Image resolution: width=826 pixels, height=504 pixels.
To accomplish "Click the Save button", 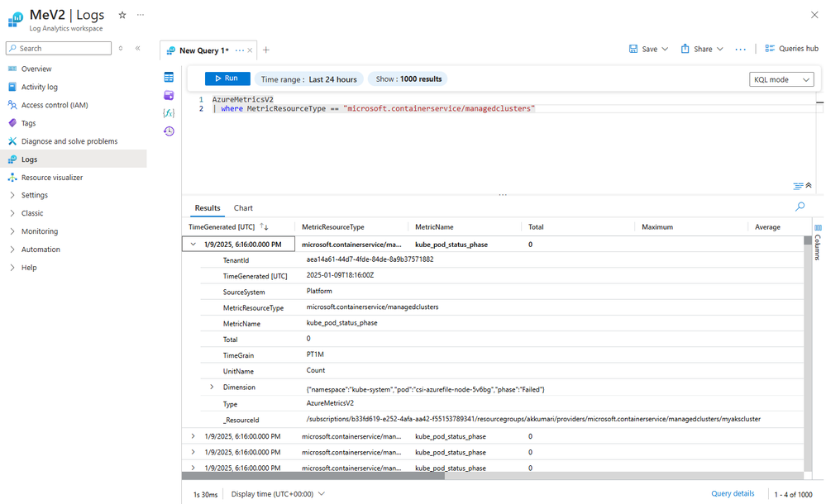I will 643,49.
